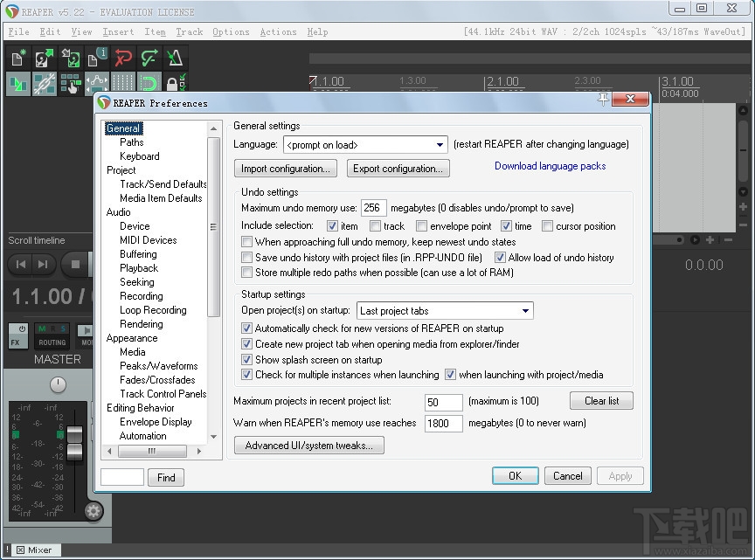Click the preferences search input field
The width and height of the screenshot is (755, 560).
[122, 477]
